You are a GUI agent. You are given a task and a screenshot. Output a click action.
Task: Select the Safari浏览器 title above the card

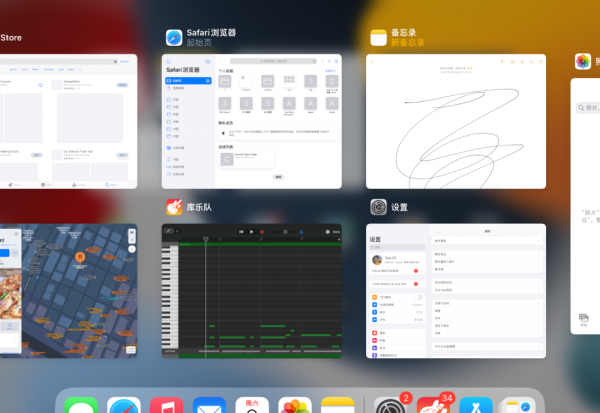(x=211, y=33)
